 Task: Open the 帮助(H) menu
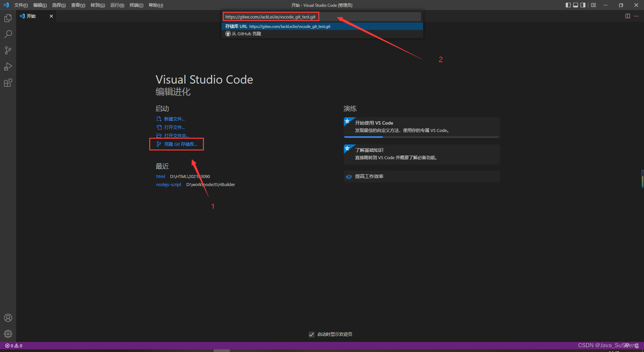point(156,5)
